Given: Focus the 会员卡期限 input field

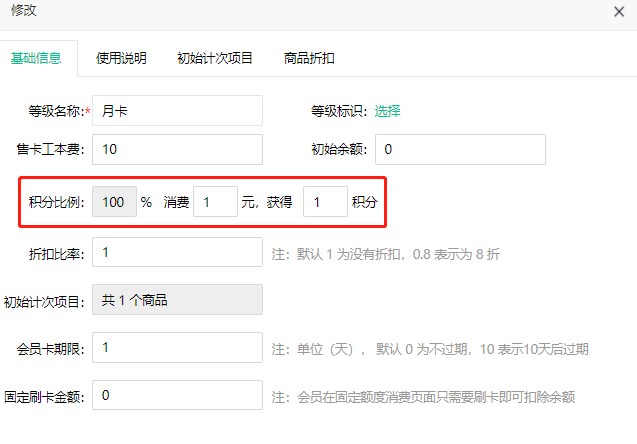Looking at the screenshot, I should pos(177,348).
